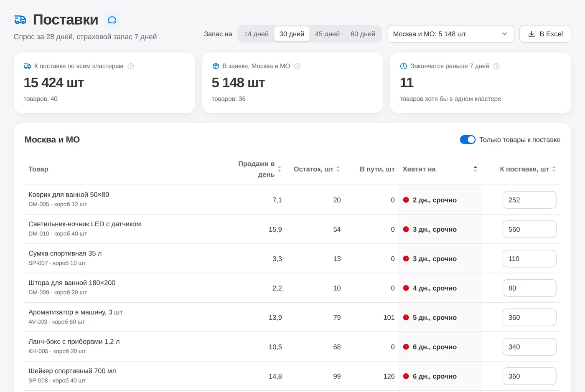The height and width of the screenshot is (392, 585).
Task: Open help tooltip for Закончатся раньше 7 дней
Action: coord(496,66)
